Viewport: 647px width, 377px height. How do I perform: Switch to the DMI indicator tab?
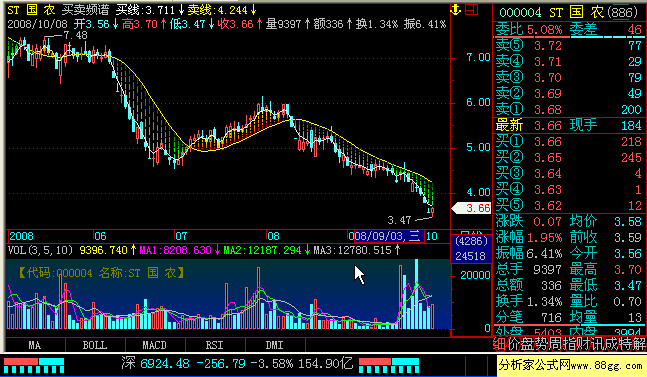[274, 345]
